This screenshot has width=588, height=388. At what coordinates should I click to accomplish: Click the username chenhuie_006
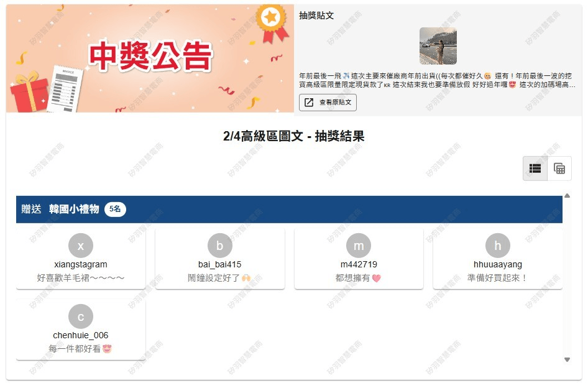click(81, 336)
